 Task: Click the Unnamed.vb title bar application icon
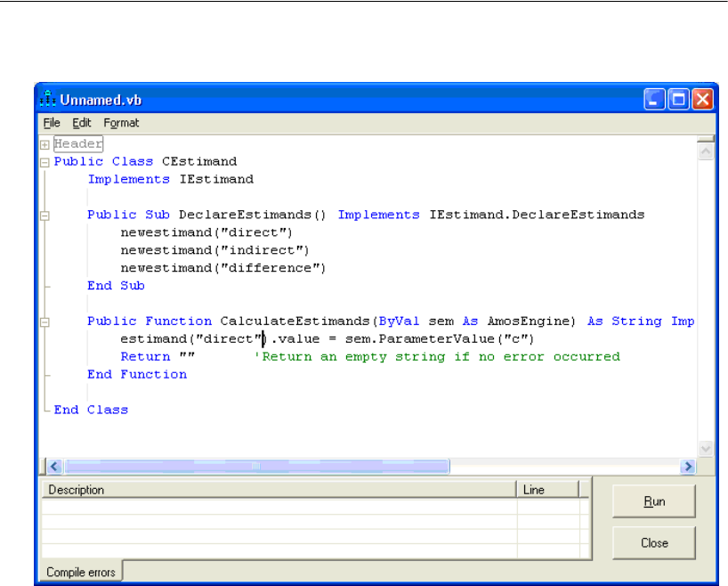click(x=47, y=100)
